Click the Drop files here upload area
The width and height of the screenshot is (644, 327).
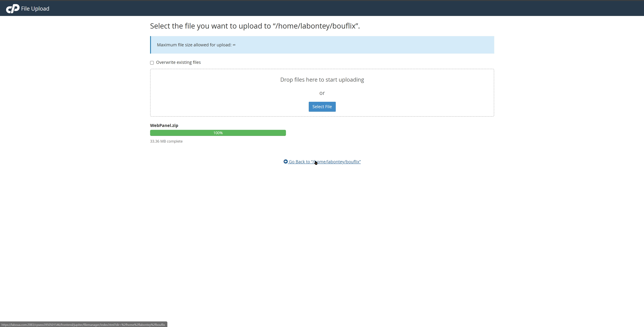coord(322,93)
